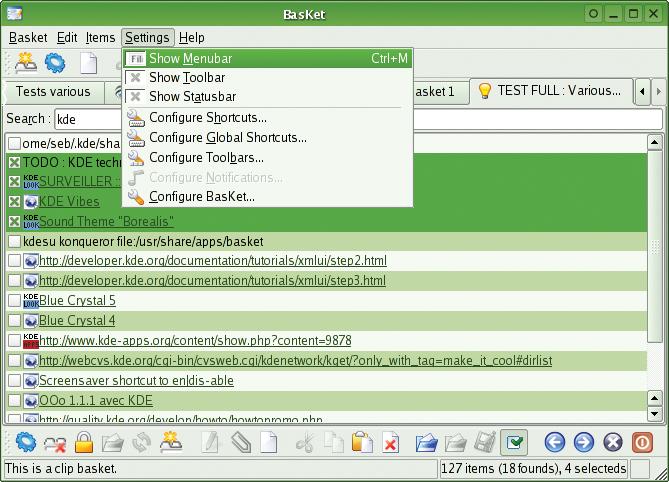This screenshot has height=482, width=669.
Task: Open the webcvs.kde.org kget link
Action: point(296,360)
